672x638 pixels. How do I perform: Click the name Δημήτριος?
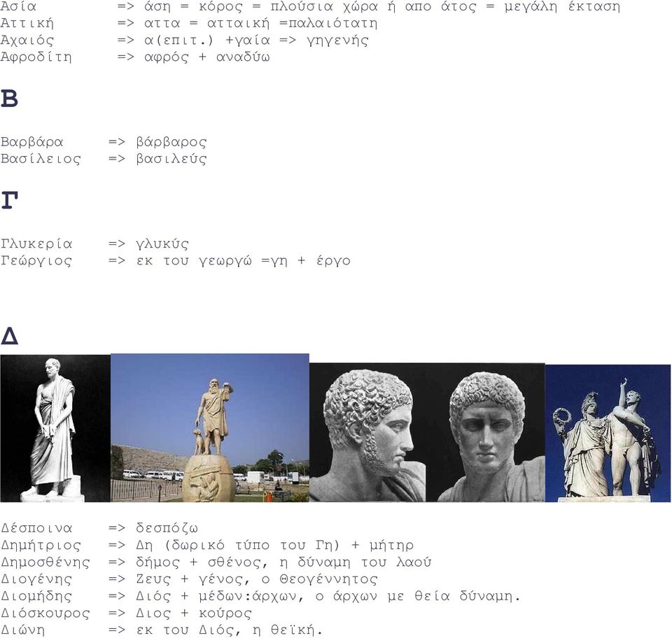point(41,545)
